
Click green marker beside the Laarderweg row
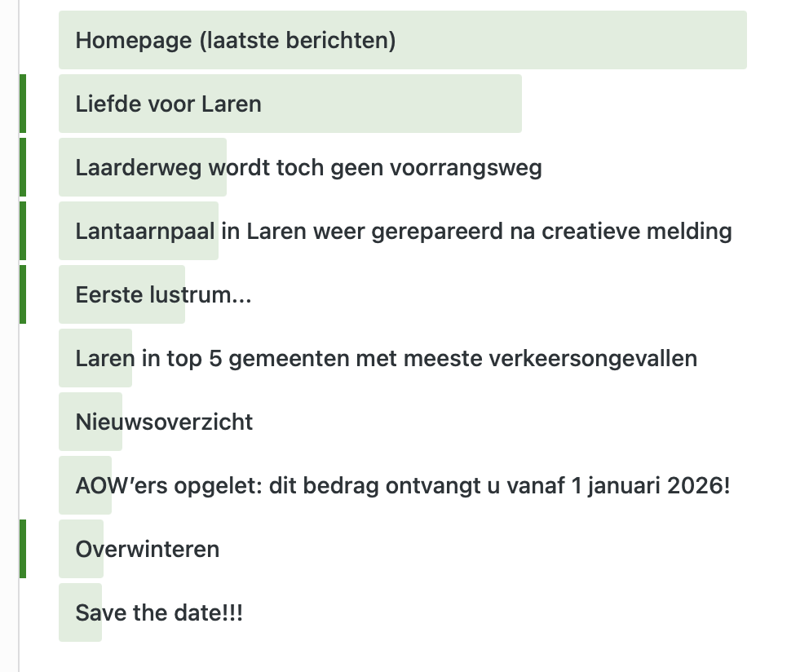[23, 167]
